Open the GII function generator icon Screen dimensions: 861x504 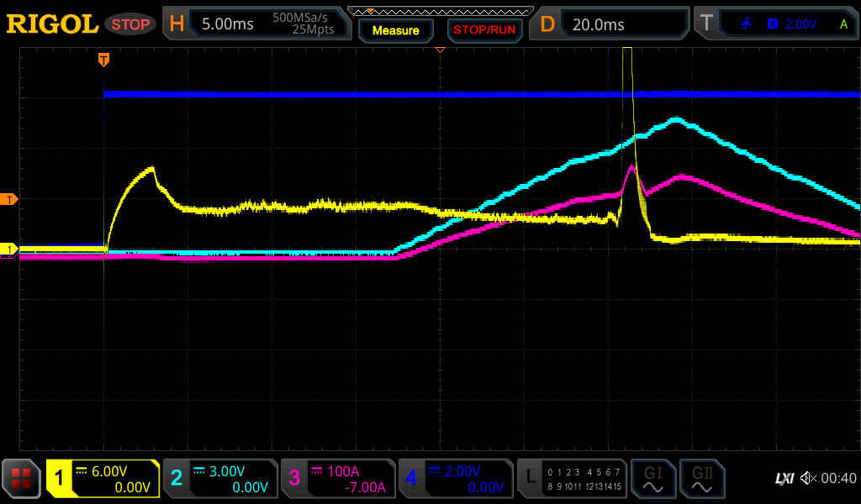click(701, 479)
